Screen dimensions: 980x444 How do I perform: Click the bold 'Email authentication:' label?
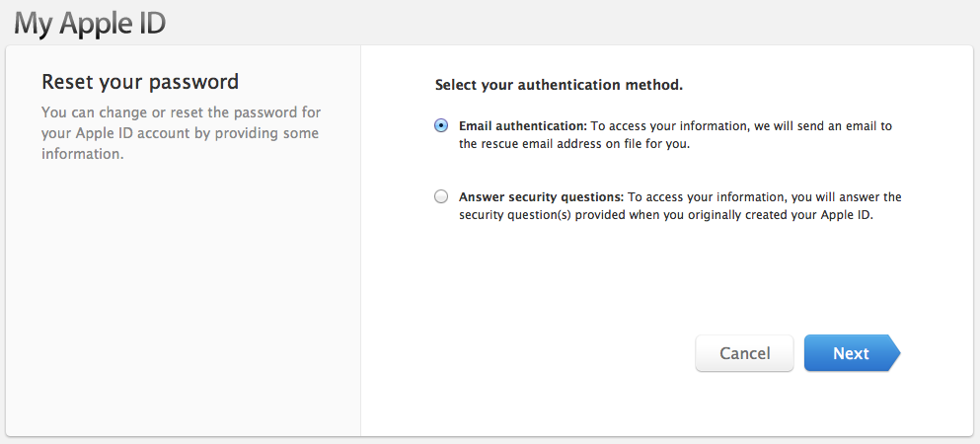(523, 126)
